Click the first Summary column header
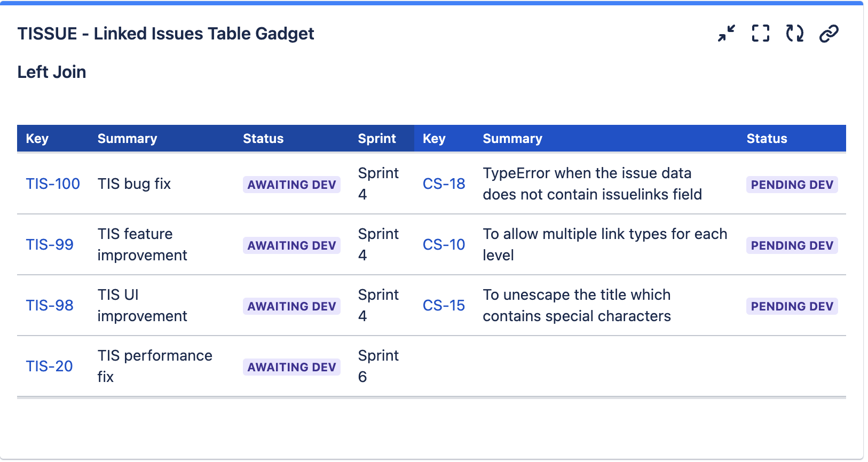This screenshot has height=462, width=868. click(x=127, y=139)
